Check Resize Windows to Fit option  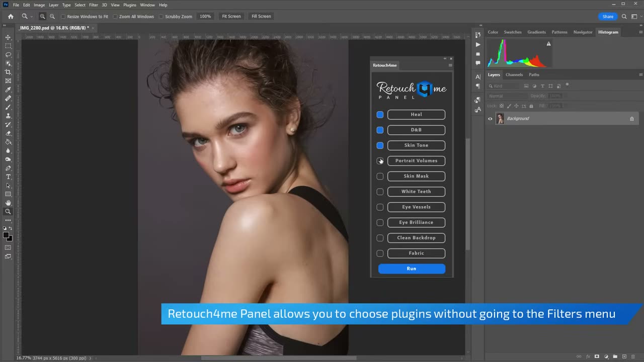tap(63, 17)
